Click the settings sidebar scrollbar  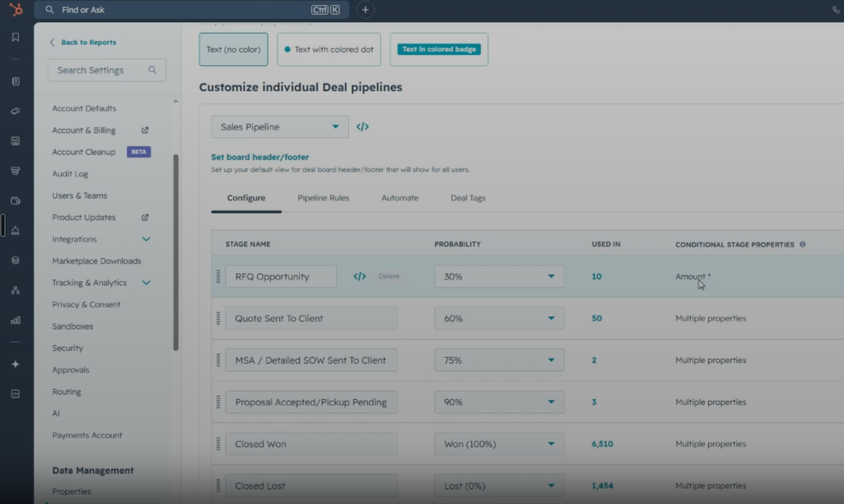[x=176, y=252]
